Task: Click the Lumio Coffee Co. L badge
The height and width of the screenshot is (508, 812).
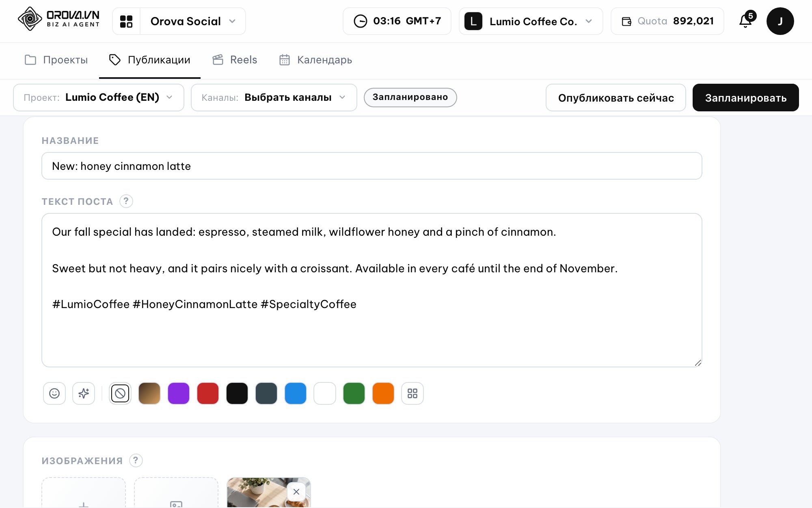Action: click(473, 21)
